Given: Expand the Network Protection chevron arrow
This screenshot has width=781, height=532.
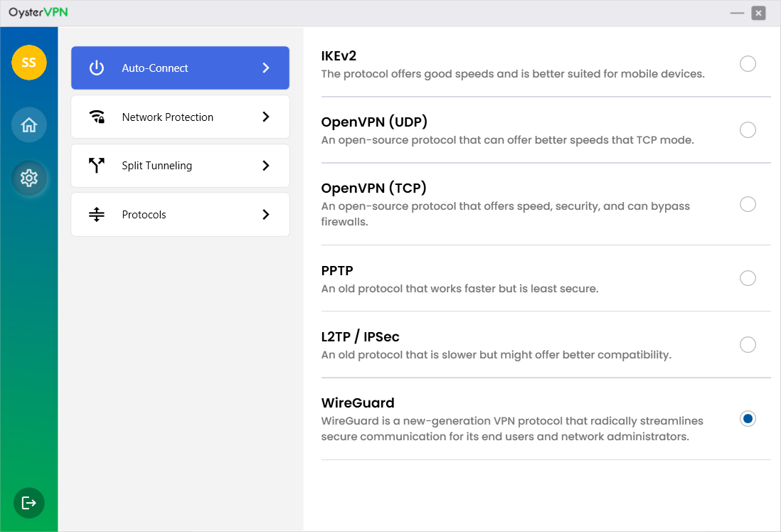Looking at the screenshot, I should 266,117.
